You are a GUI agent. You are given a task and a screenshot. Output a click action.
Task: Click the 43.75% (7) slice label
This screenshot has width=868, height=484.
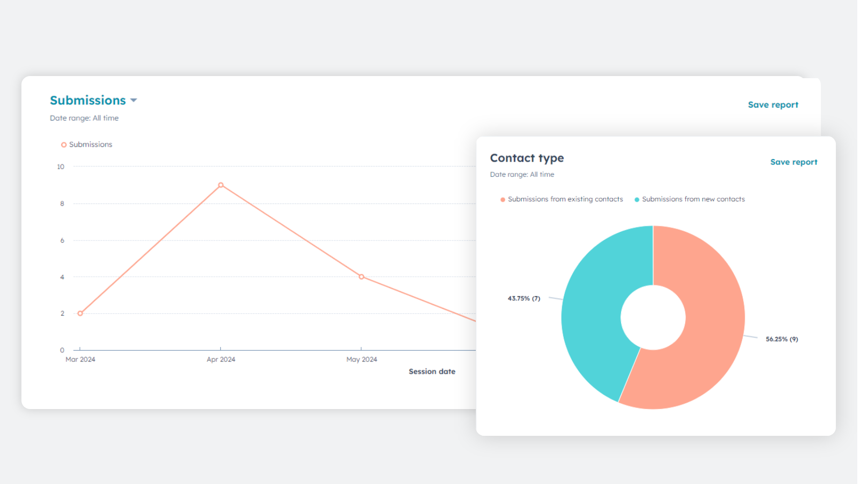point(524,298)
